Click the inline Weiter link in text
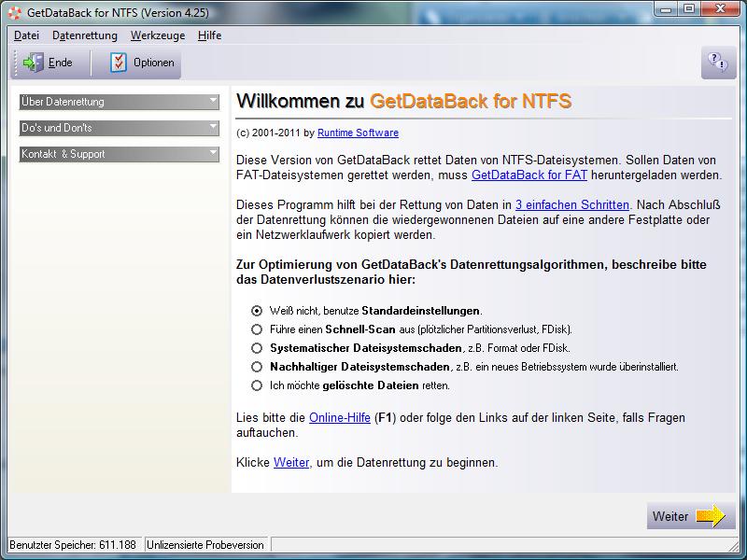 pos(291,462)
